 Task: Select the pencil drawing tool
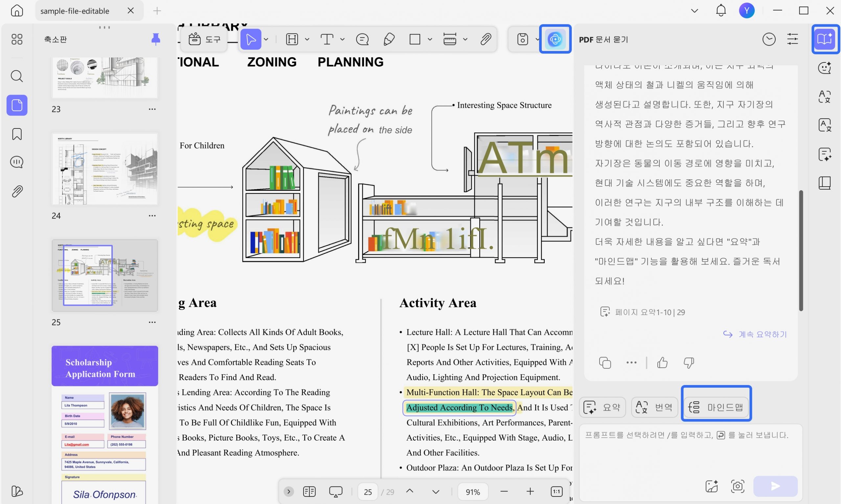(x=389, y=39)
